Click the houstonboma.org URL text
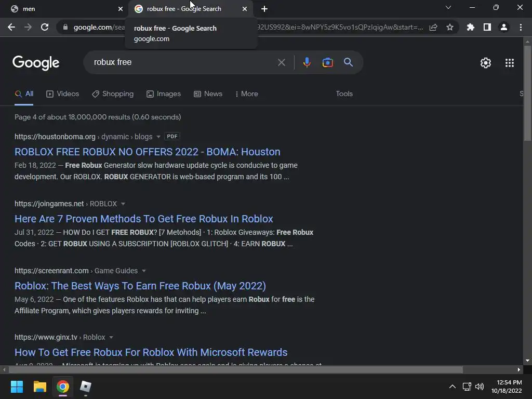 [55, 137]
